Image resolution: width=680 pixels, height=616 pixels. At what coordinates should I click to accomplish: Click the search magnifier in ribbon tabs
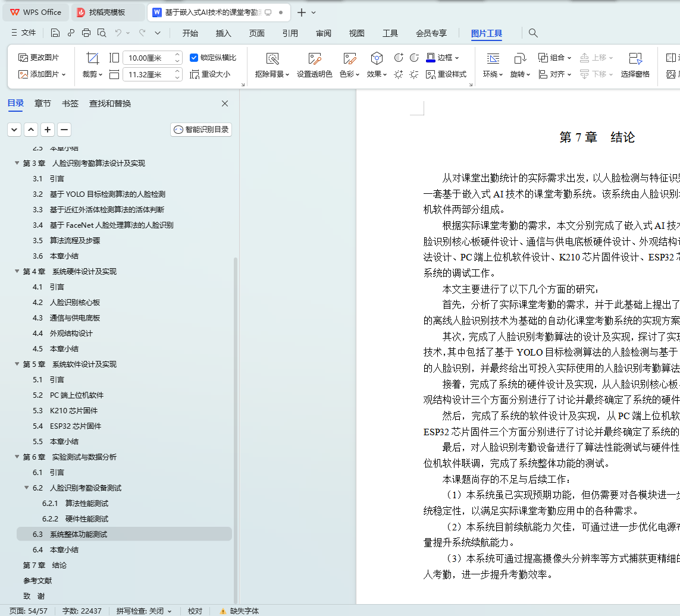pyautogui.click(x=533, y=33)
